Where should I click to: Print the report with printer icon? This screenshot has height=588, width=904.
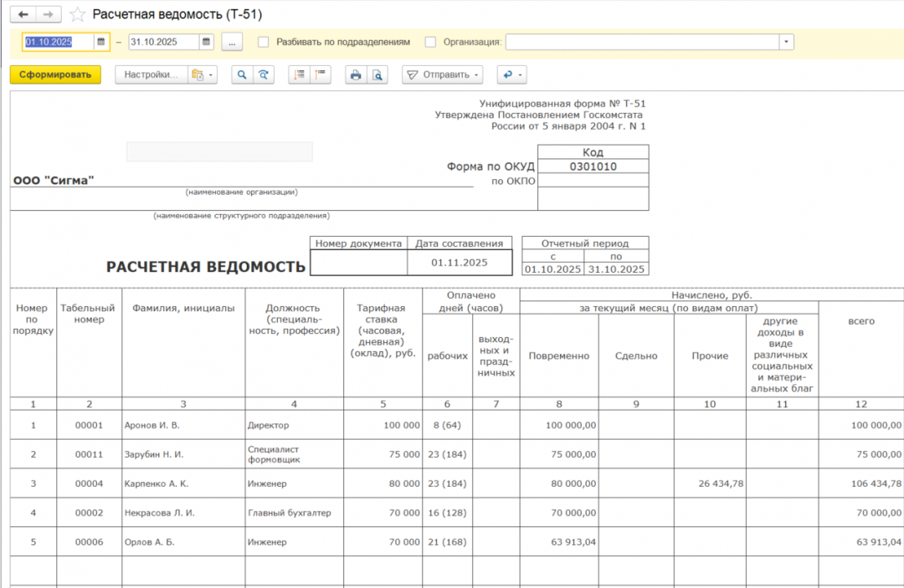(x=356, y=75)
